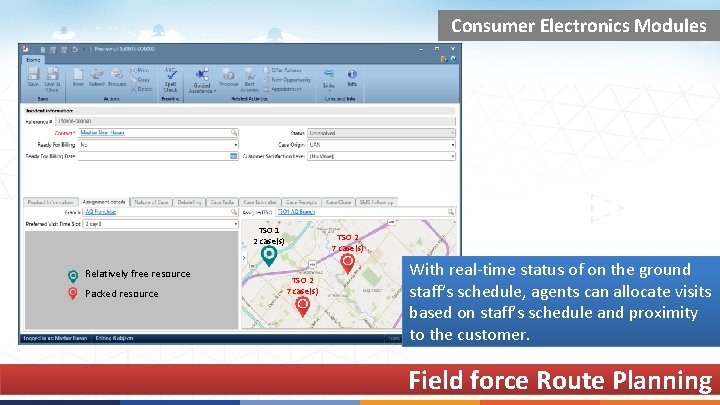Open Guided Assistance from the ribbon

[x=202, y=80]
